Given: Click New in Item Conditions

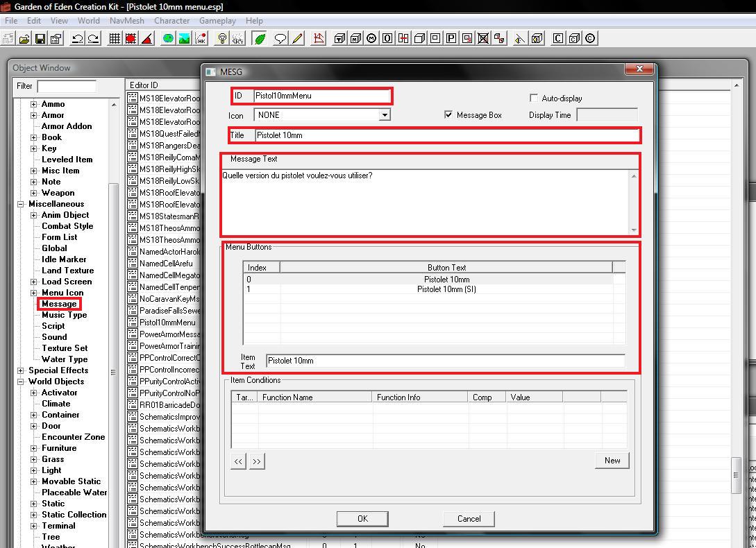Looking at the screenshot, I should [612, 461].
